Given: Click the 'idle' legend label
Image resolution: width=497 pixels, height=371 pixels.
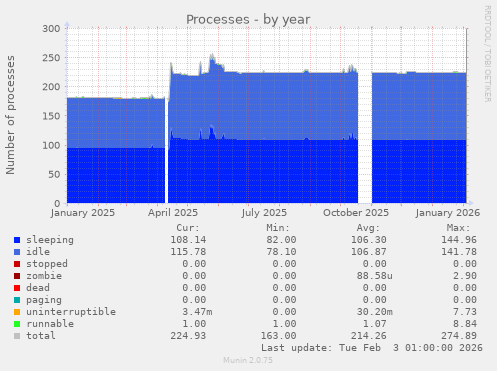Looking at the screenshot, I should coord(38,252).
